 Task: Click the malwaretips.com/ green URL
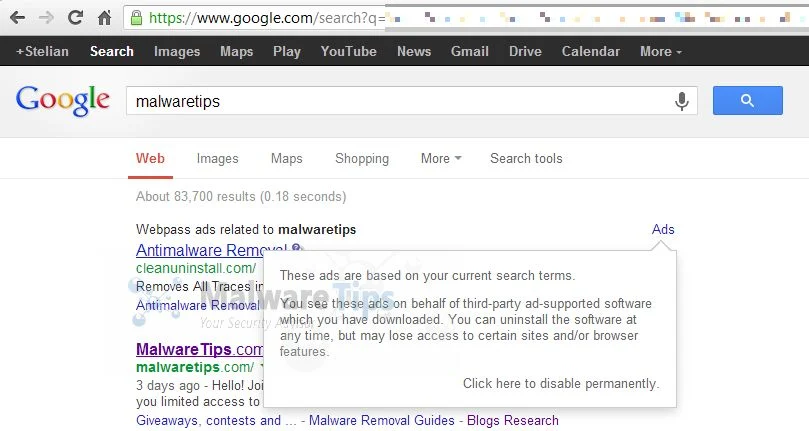pos(195,367)
